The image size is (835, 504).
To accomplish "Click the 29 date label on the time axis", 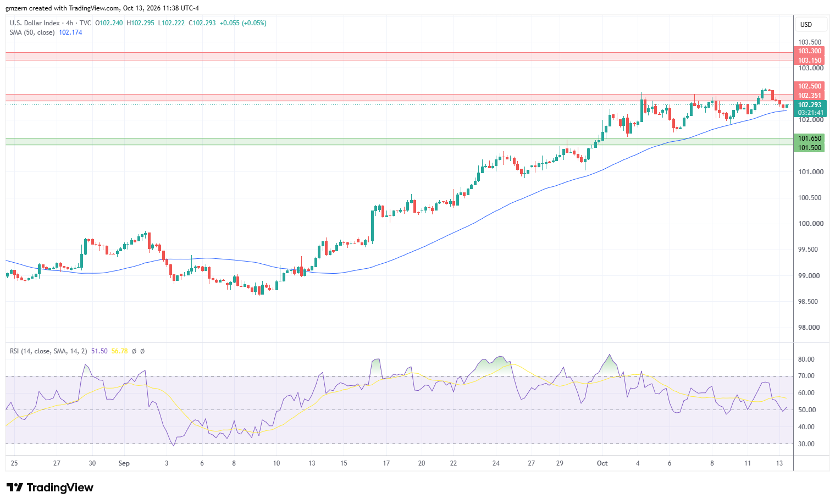I will coord(560,463).
